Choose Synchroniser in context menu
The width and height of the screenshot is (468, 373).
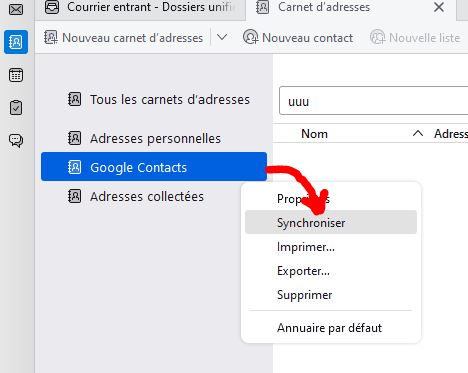pyautogui.click(x=331, y=222)
